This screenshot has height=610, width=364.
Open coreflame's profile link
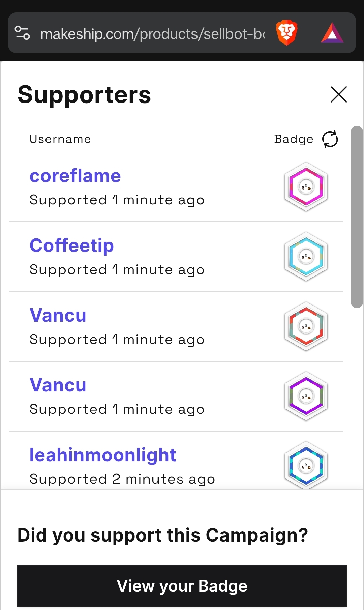75,176
